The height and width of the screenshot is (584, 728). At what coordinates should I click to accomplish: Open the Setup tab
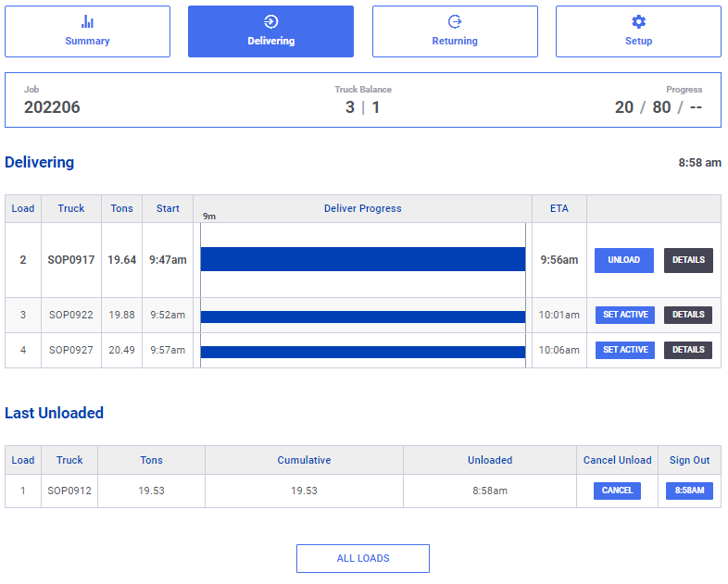tap(638, 31)
